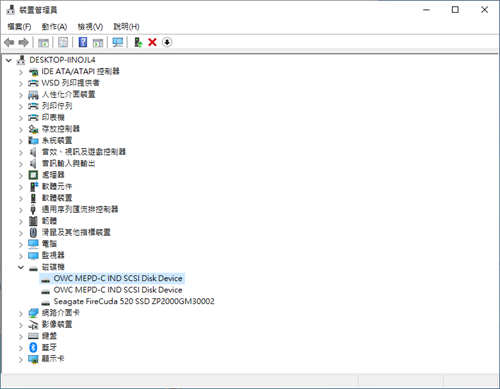Image resolution: width=500 pixels, height=389 pixels.
Task: Collapse the DESKTOP-IINOJL4 root node chevron
Action: tap(9, 60)
